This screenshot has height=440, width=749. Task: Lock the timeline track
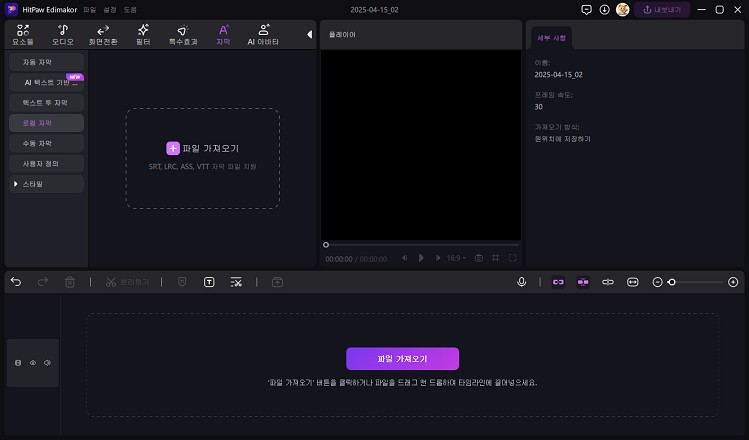(x=18, y=363)
